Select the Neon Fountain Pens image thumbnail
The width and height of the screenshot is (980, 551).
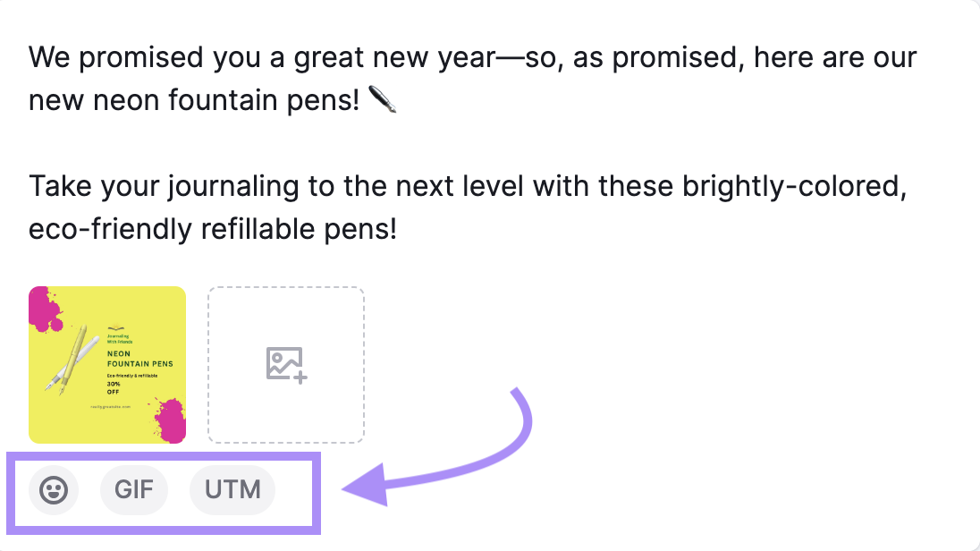pos(107,364)
